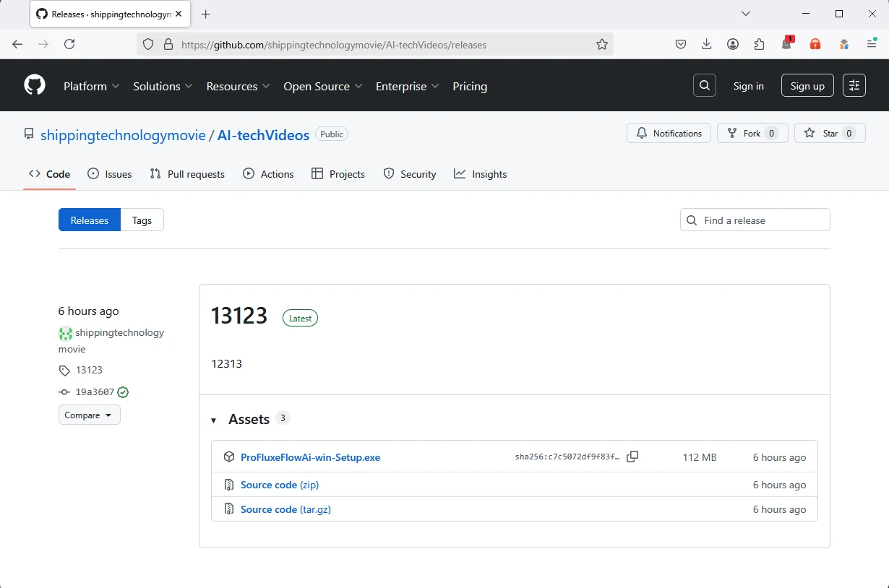Open Firefox downloads panel

pyautogui.click(x=707, y=44)
